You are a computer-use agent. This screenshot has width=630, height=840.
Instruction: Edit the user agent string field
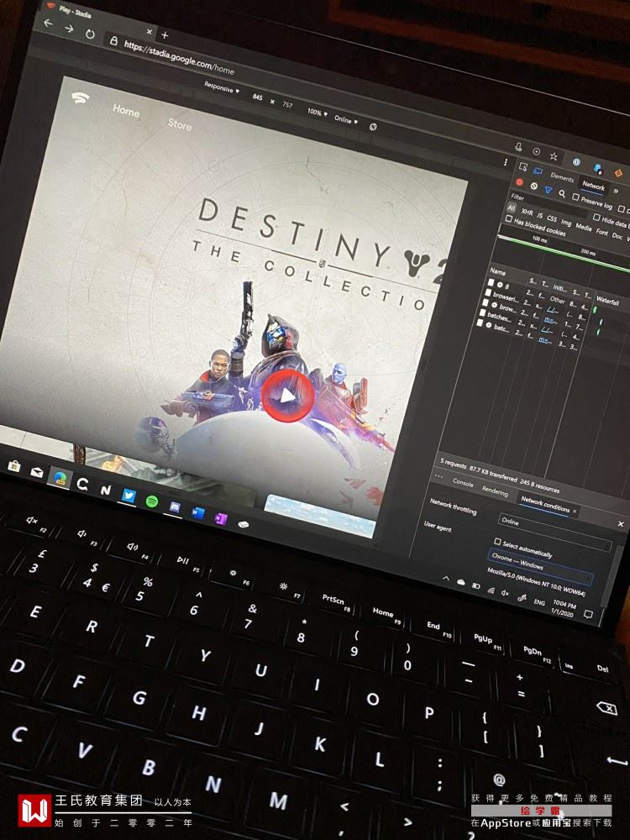click(x=536, y=582)
